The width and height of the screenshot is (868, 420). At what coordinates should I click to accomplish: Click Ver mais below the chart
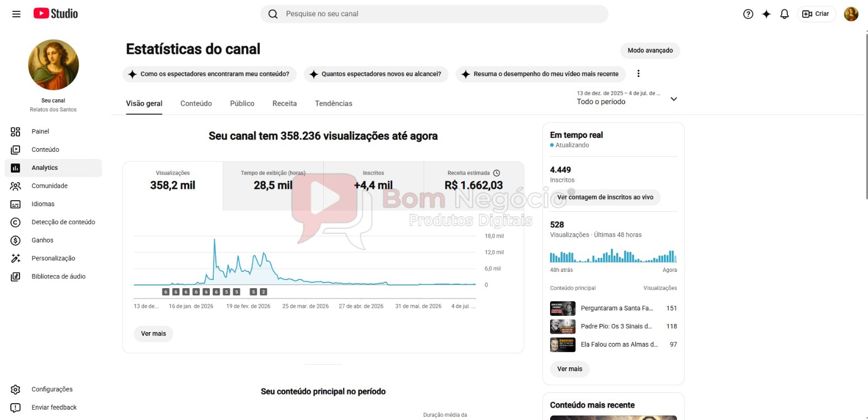(154, 334)
